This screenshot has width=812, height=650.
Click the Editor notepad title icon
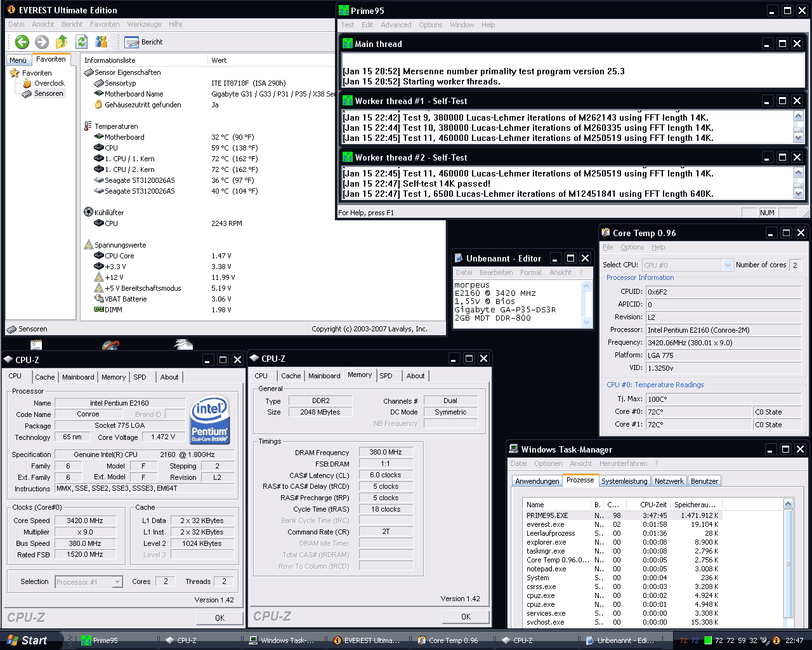(x=459, y=258)
